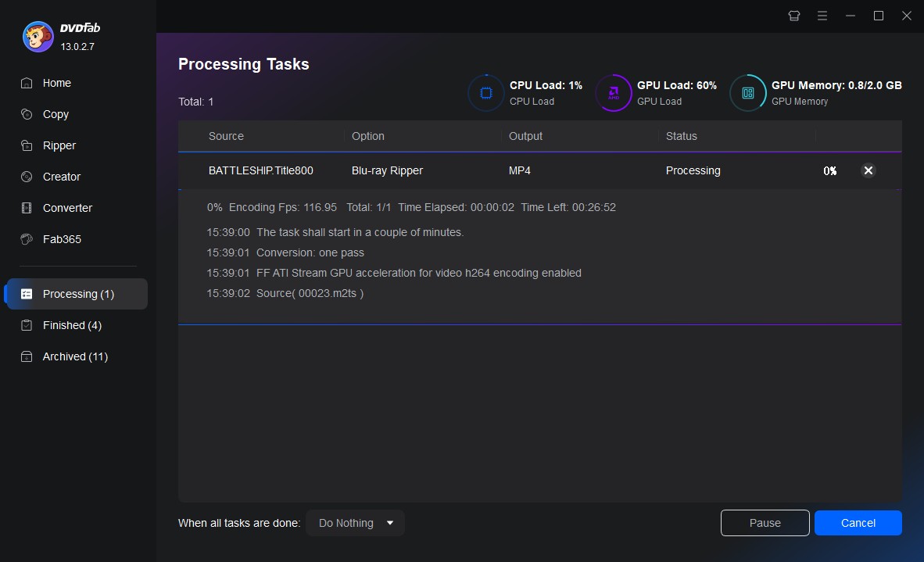This screenshot has width=924, height=562.
Task: Click the Time Elapsed: 00:00:02 text
Action: (456, 207)
